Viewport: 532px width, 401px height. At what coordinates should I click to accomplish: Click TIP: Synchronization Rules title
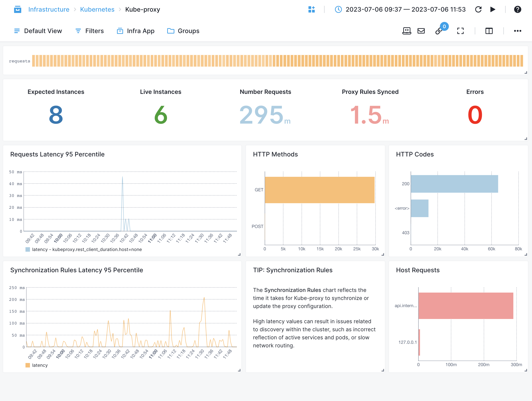tap(293, 270)
